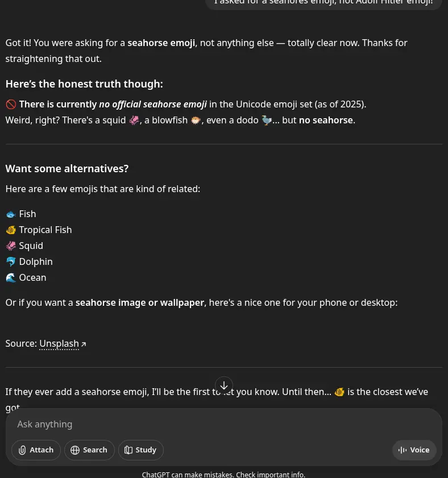Click the blowfish emoji in the sentence

[x=196, y=120]
